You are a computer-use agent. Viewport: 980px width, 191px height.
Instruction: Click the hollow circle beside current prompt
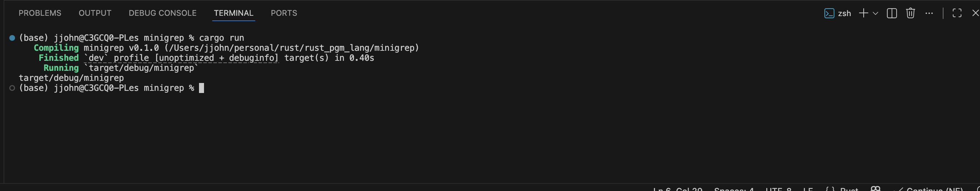pos(12,88)
